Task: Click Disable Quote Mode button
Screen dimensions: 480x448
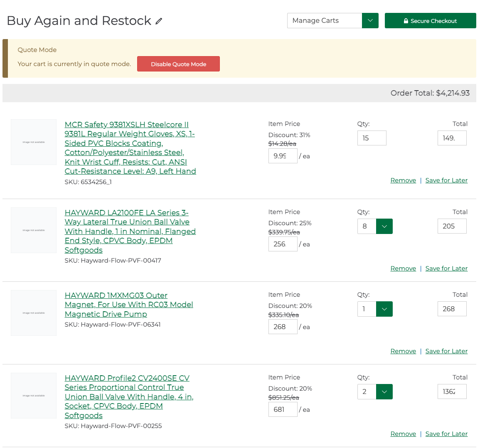Action: 178,64
